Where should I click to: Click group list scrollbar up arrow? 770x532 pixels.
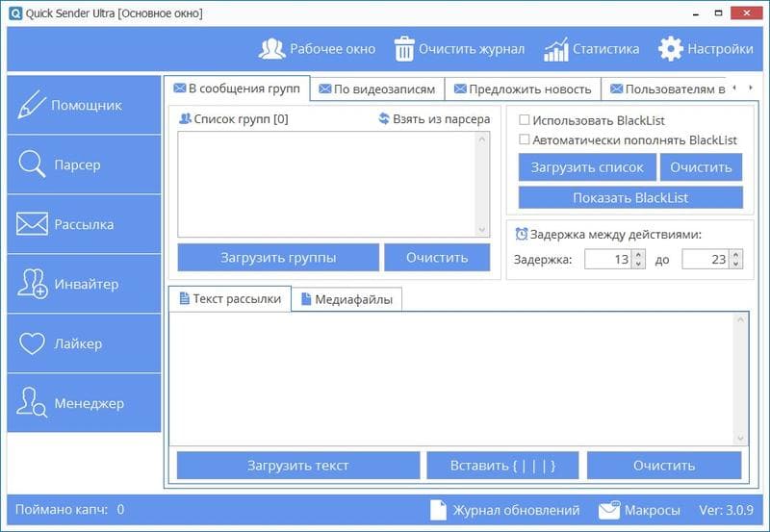pos(482,139)
